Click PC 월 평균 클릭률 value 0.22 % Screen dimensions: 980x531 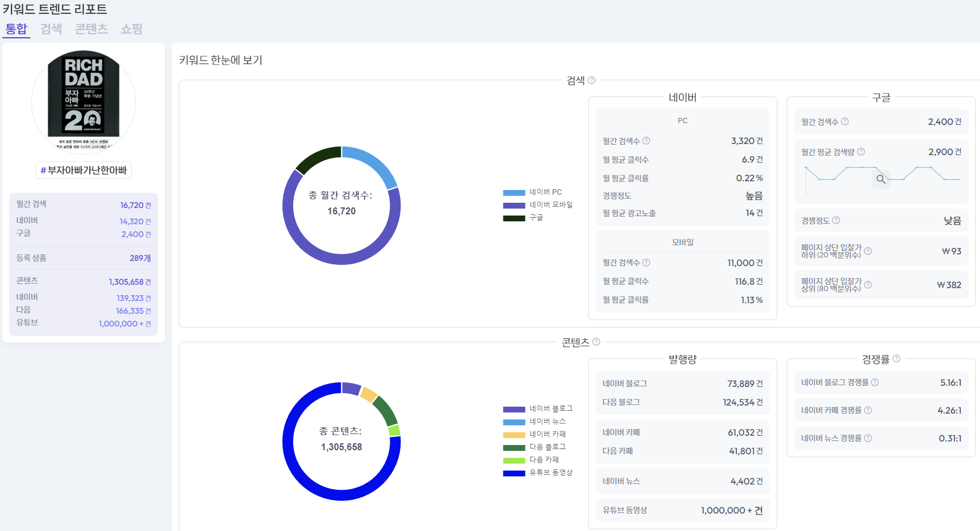tap(750, 178)
